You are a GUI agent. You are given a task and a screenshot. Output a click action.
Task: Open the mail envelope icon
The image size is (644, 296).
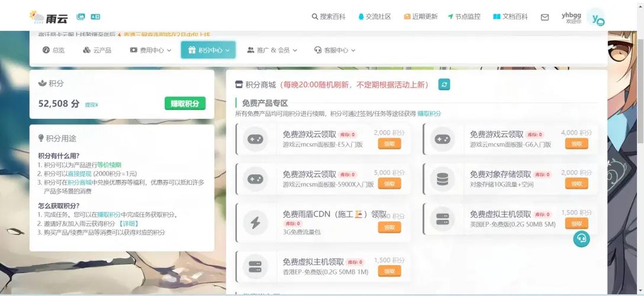tap(545, 17)
